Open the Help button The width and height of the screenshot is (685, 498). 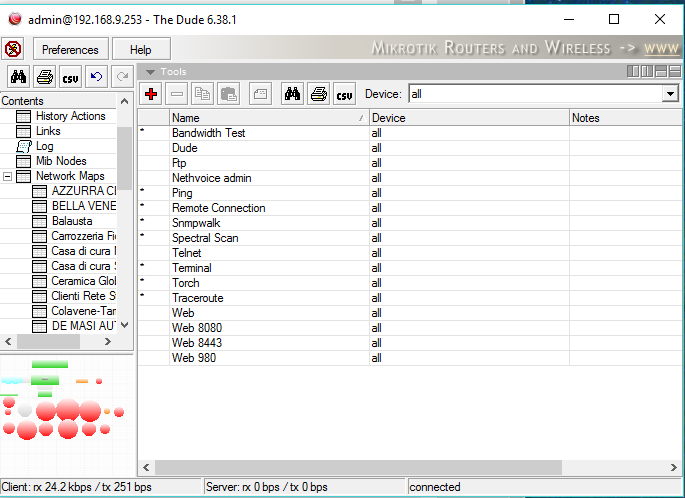pos(141,49)
